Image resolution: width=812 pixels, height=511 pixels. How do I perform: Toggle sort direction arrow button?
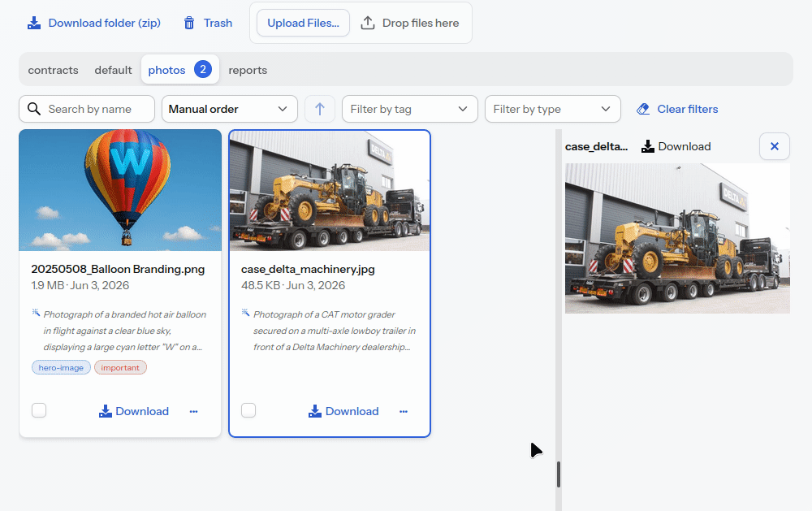click(x=319, y=109)
